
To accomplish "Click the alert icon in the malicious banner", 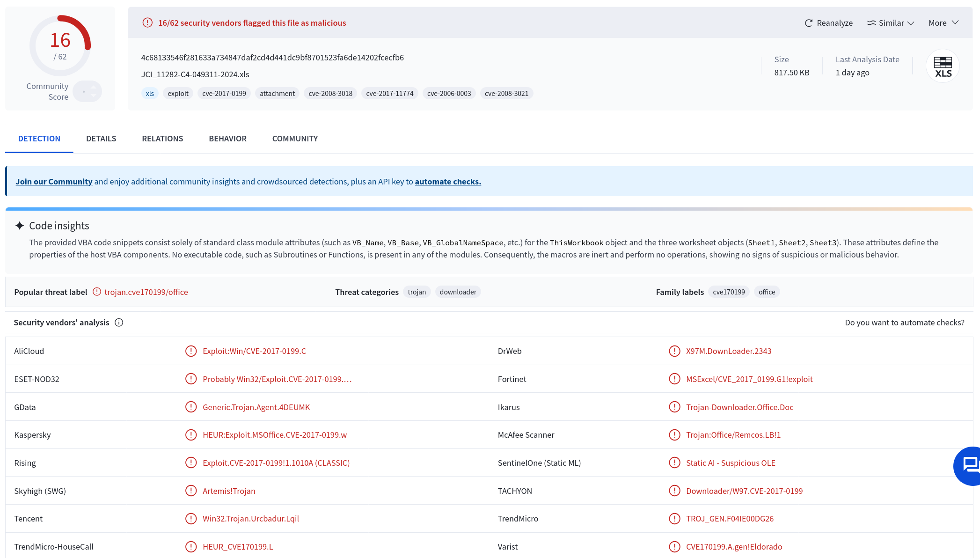I will pos(147,22).
